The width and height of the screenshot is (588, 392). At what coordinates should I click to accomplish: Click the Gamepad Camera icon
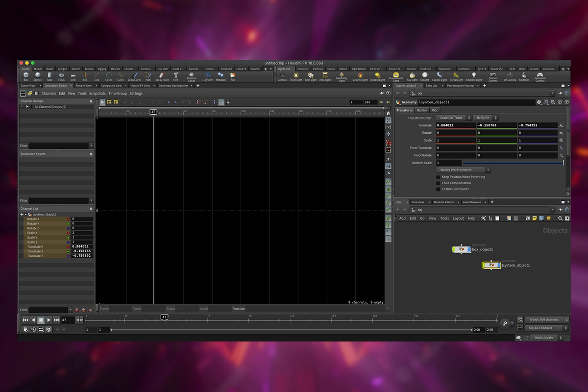[539, 75]
